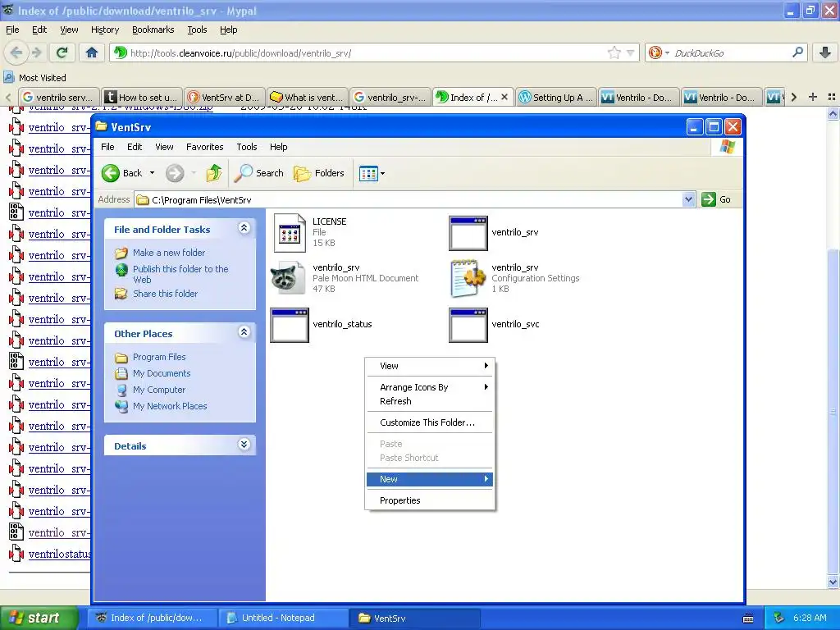Image resolution: width=840 pixels, height=630 pixels.
Task: Open Arrange Icons By submenu
Action: point(430,387)
